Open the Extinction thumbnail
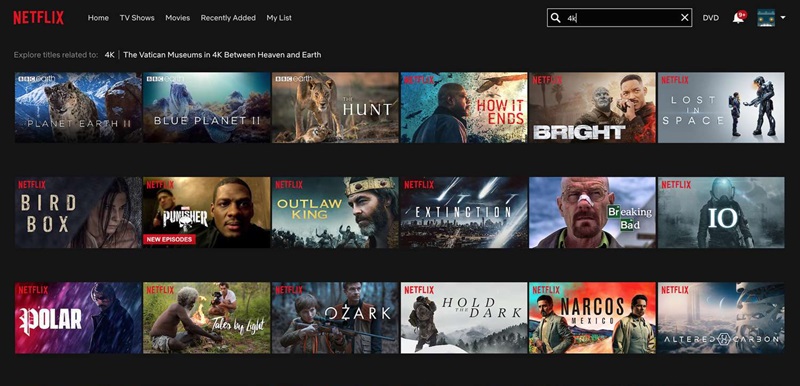The image size is (800, 386). click(x=464, y=213)
